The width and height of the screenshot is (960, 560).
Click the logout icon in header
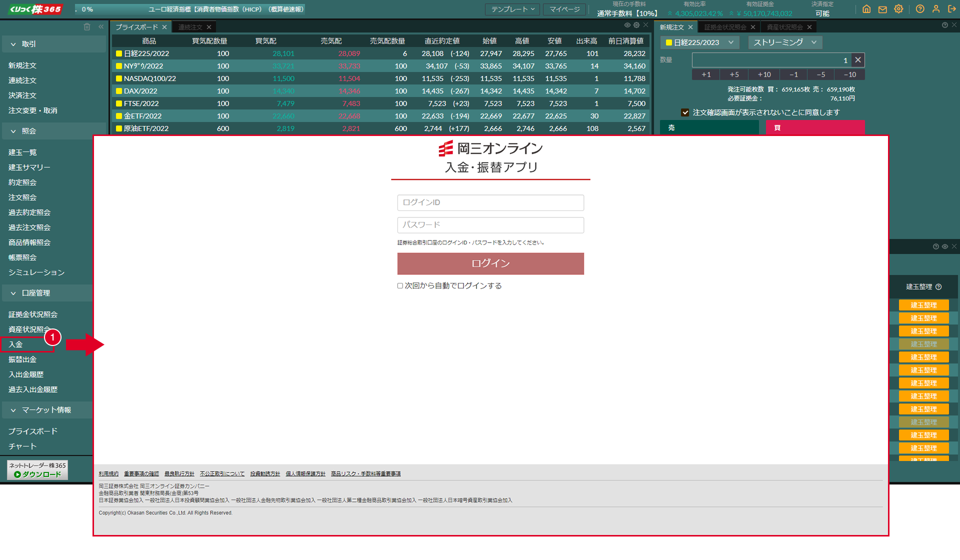pyautogui.click(x=952, y=9)
